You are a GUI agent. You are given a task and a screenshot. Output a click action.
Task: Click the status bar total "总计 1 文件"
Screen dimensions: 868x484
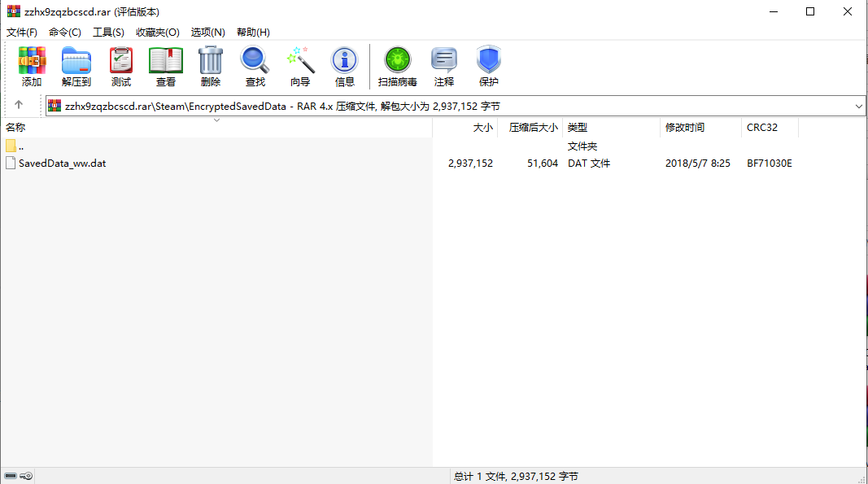[x=479, y=476]
